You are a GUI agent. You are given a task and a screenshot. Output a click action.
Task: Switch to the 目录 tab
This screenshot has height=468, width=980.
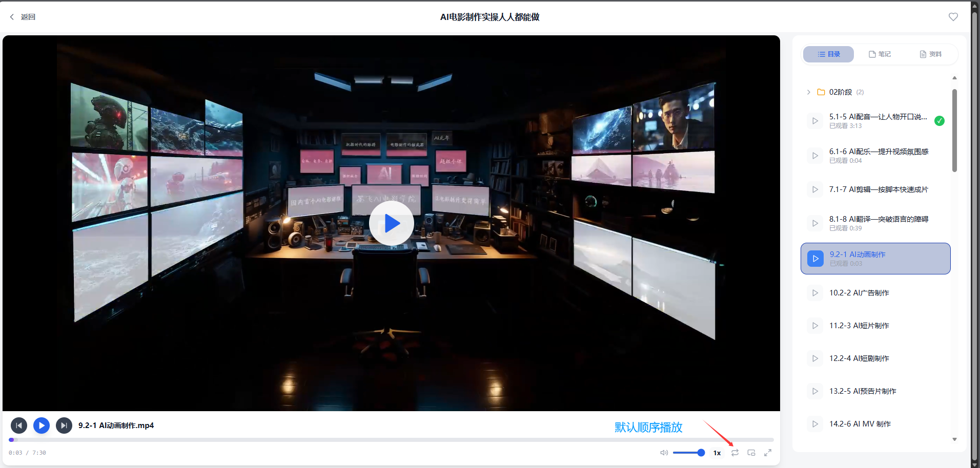(828, 54)
